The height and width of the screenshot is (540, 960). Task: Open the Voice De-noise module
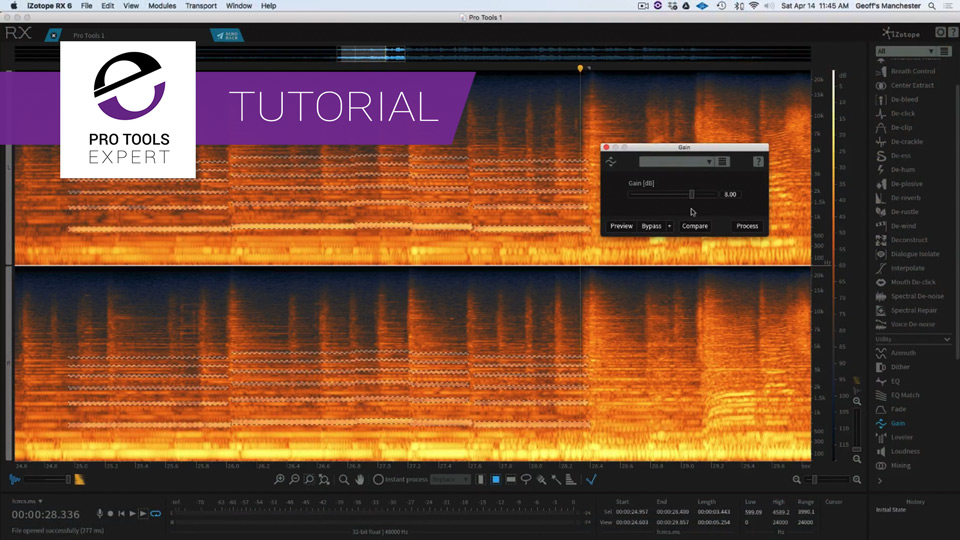(x=906, y=325)
